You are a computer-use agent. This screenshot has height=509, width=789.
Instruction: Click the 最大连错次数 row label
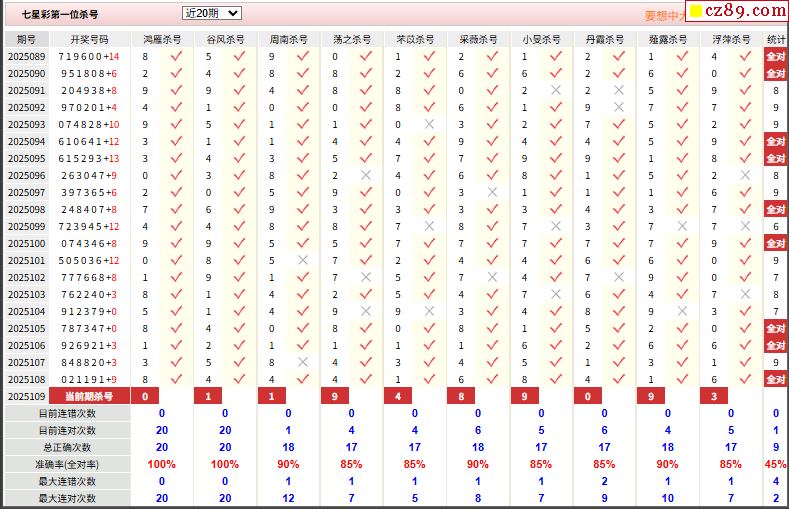tap(67, 481)
